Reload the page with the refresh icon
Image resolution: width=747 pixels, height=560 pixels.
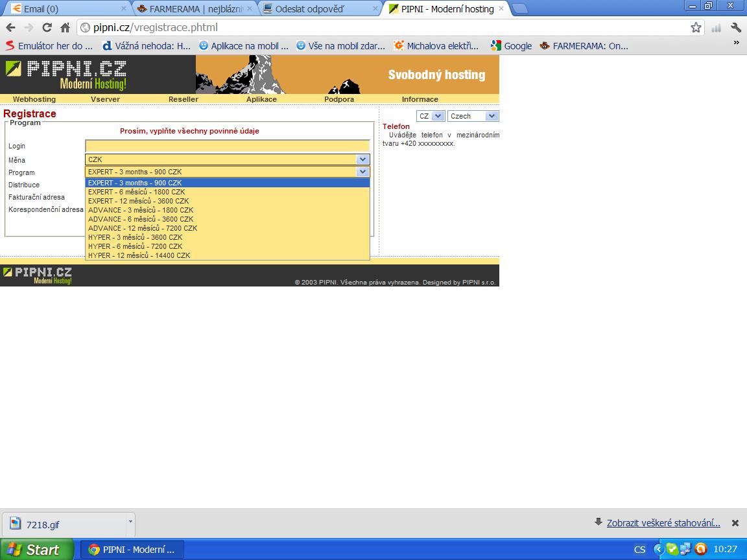(x=47, y=28)
